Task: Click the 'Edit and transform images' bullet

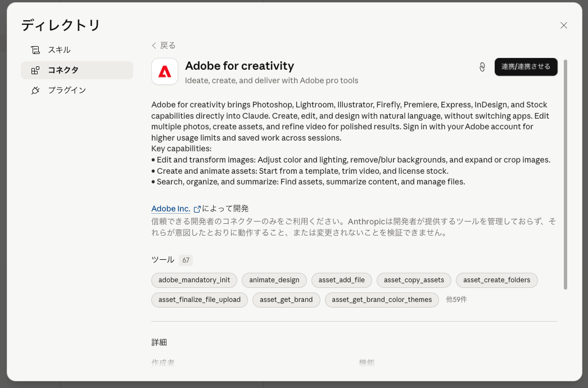Action: click(x=351, y=160)
